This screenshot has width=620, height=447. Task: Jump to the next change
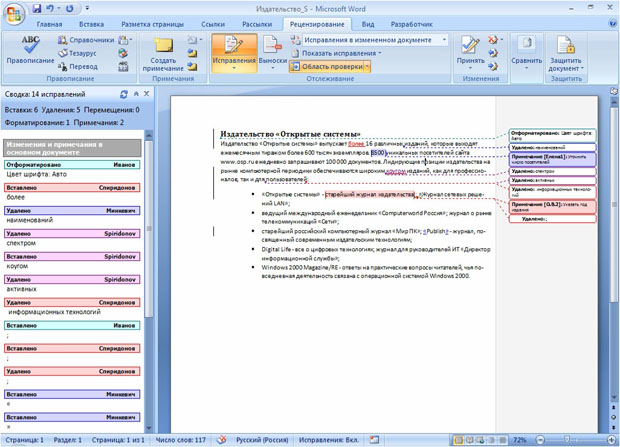click(493, 66)
